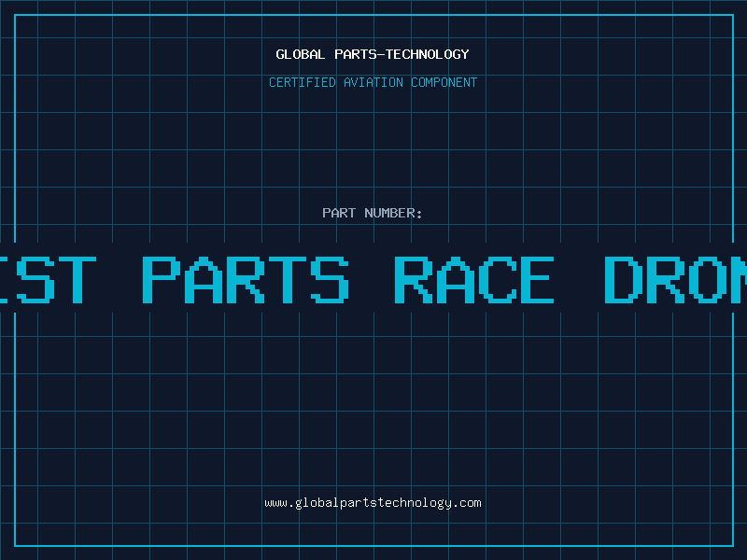Select the word RACE in the large banner
Screen dimensions: 747x560
[x=473, y=279]
